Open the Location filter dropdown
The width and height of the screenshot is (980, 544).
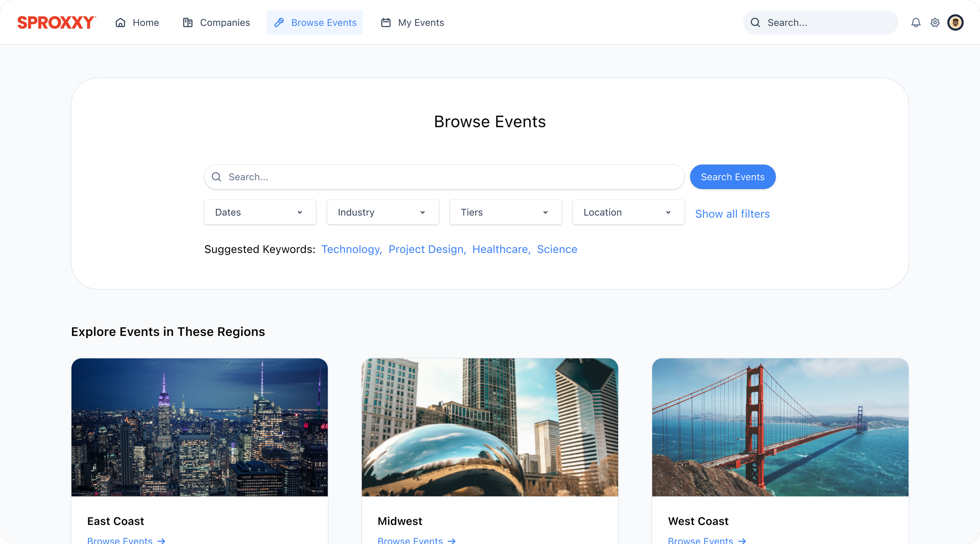pos(628,212)
